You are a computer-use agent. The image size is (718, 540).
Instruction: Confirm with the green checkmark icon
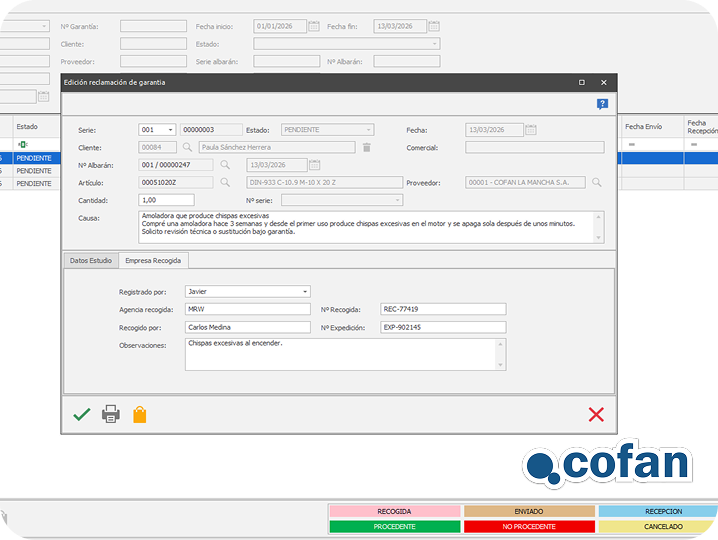(82, 414)
